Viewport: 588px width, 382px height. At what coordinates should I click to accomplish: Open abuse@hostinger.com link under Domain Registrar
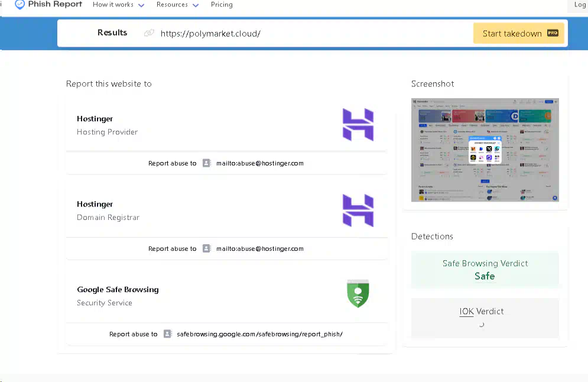[x=260, y=249]
